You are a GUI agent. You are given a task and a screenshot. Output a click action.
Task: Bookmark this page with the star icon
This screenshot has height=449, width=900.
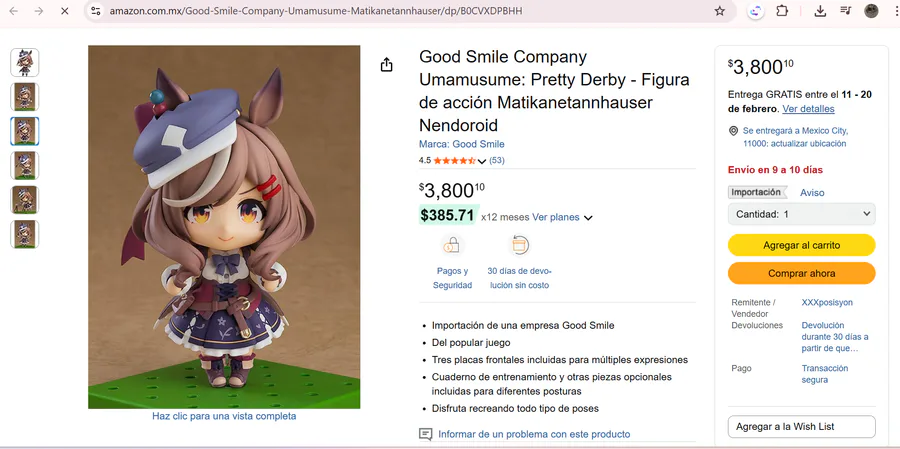click(719, 11)
